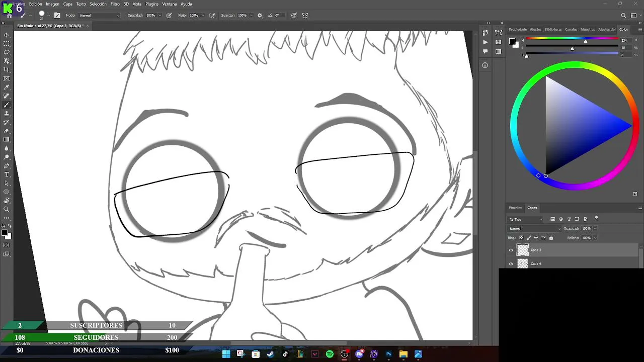Open smoothing options gear icon
Viewport: 644px width, 362px height.
[x=260, y=15]
